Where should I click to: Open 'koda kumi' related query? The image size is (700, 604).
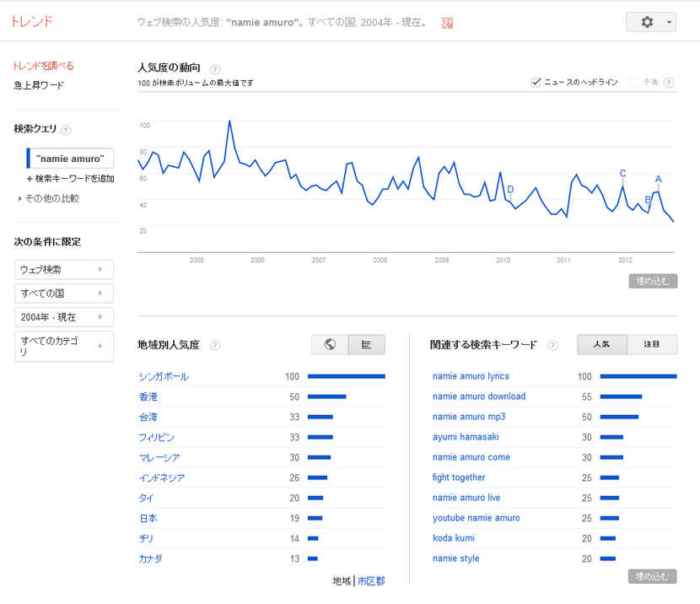coord(453,538)
